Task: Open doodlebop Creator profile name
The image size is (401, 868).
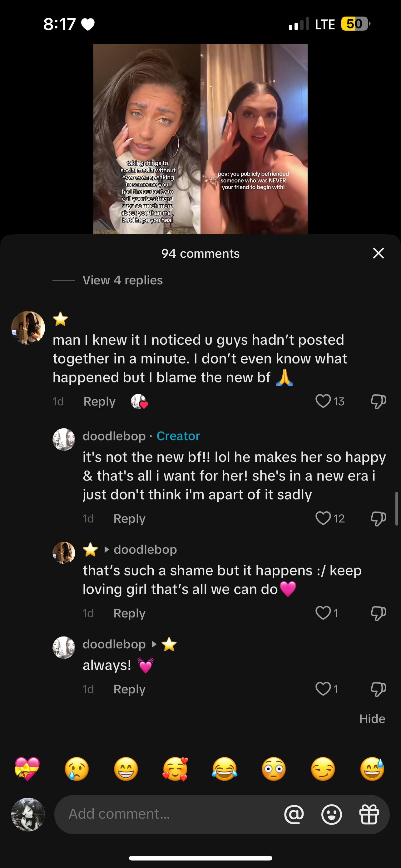Action: tap(114, 436)
